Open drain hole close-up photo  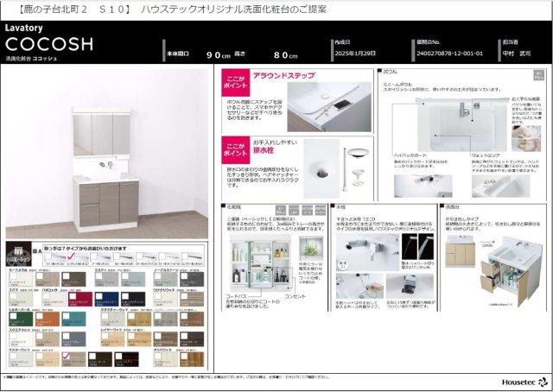[x=321, y=168]
